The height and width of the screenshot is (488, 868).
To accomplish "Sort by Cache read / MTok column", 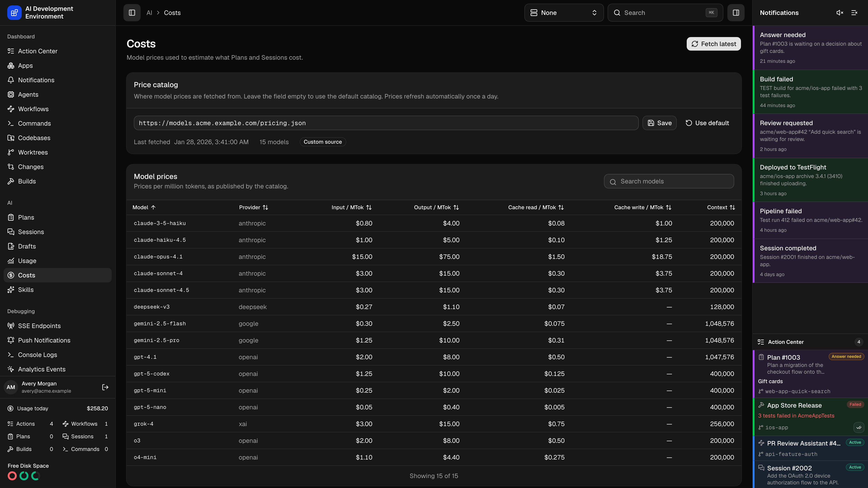I will click(x=536, y=207).
